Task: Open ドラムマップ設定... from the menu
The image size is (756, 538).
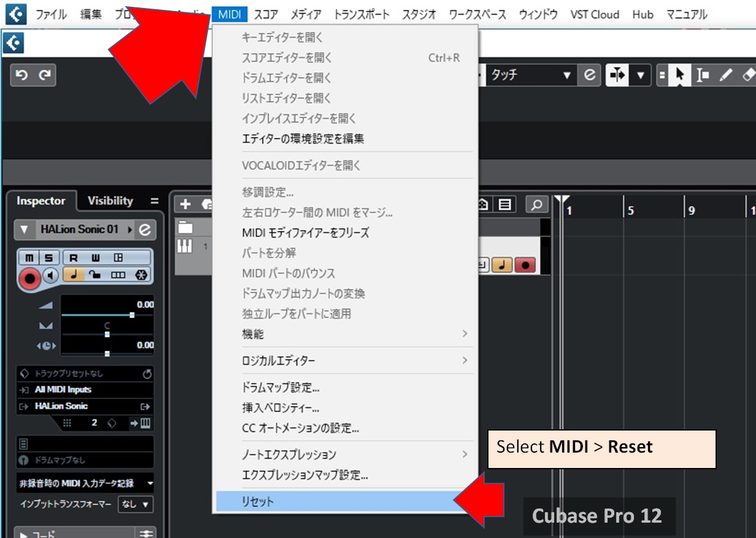Action: coord(345,388)
